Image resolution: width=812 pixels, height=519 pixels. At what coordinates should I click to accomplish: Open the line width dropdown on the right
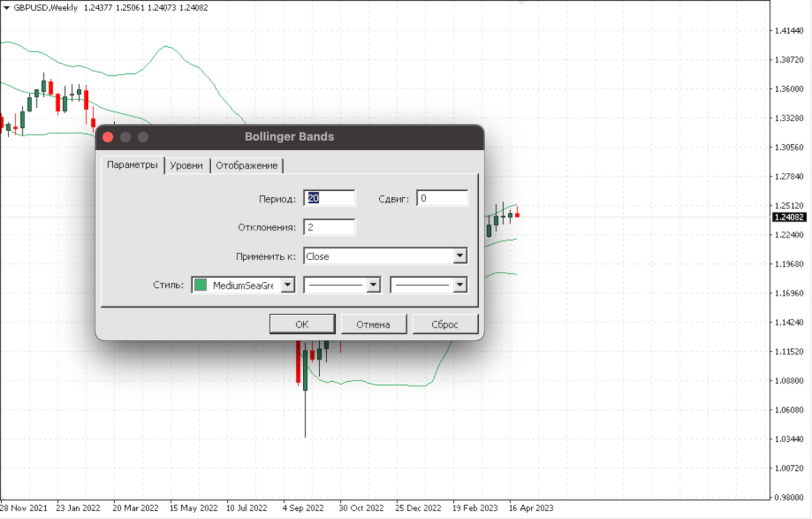click(460, 285)
